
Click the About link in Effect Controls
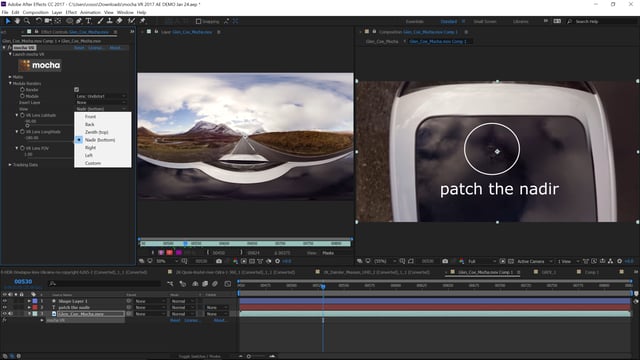click(x=115, y=48)
